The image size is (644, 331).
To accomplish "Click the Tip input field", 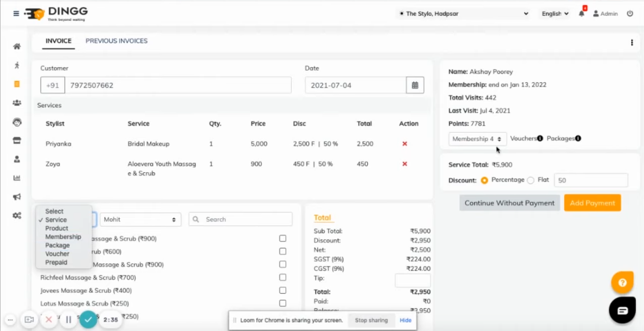I will click(412, 280).
